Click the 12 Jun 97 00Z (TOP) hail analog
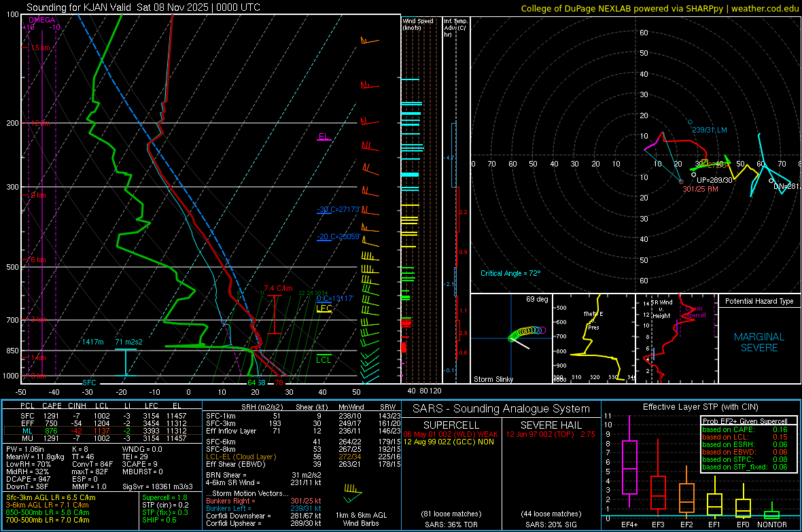 pyautogui.click(x=551, y=434)
